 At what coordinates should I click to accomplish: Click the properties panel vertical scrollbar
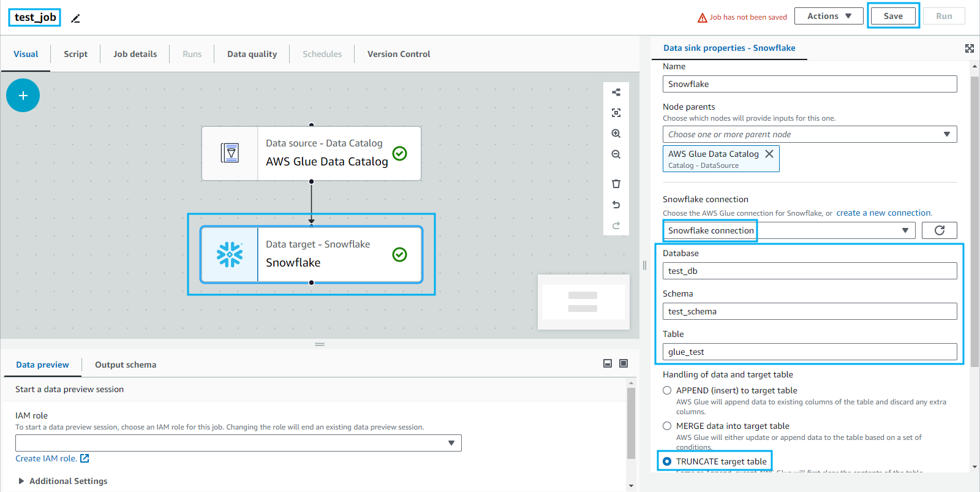(x=974, y=221)
